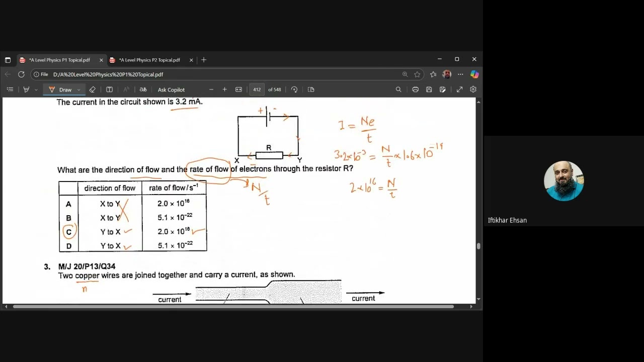Minimize the browser window
Image resolution: width=644 pixels, height=362 pixels.
tap(440, 59)
